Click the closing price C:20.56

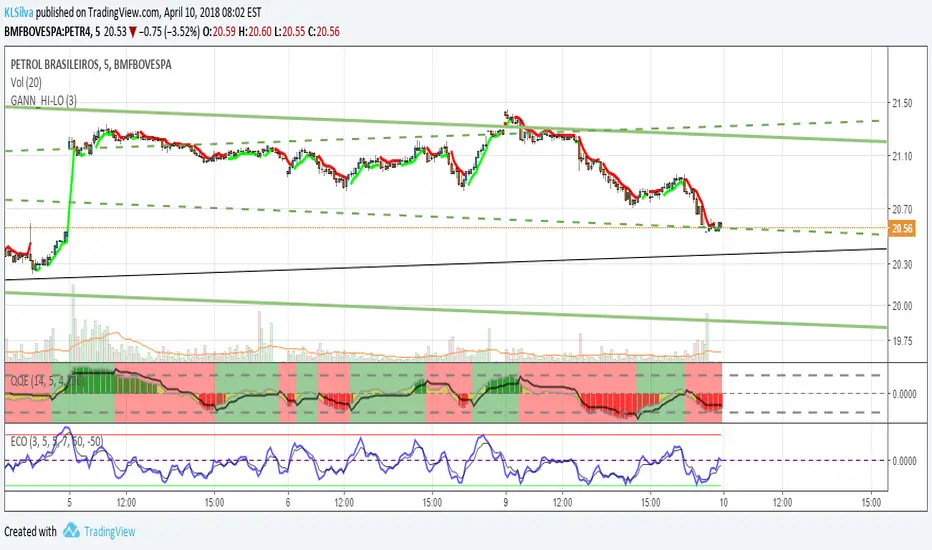(x=324, y=32)
